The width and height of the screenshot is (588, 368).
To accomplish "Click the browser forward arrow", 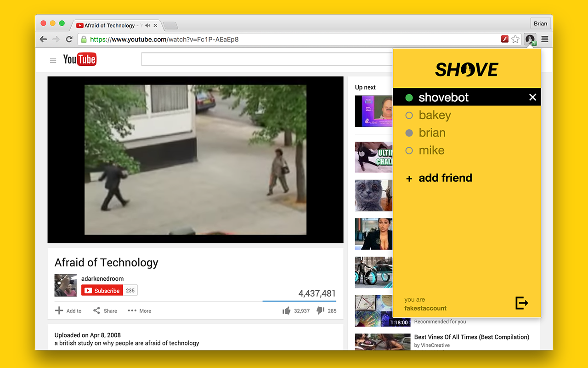I will tap(56, 39).
